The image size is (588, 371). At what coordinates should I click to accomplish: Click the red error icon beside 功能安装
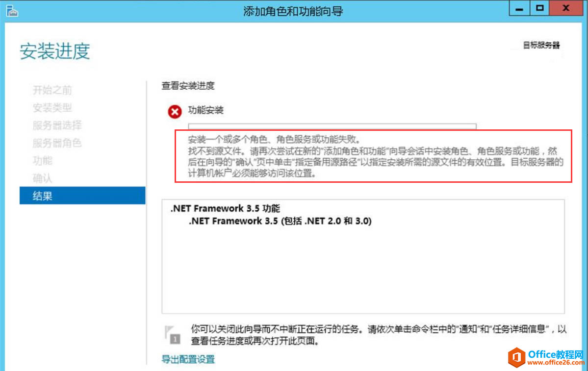[175, 111]
